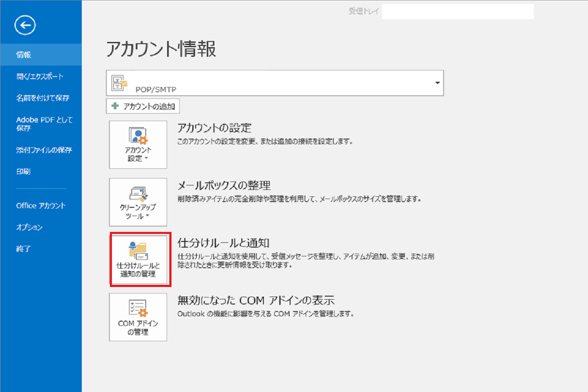Screen dimensions: 588x392
Task: Open 開く/エクスポート menu item
Action: (40, 76)
